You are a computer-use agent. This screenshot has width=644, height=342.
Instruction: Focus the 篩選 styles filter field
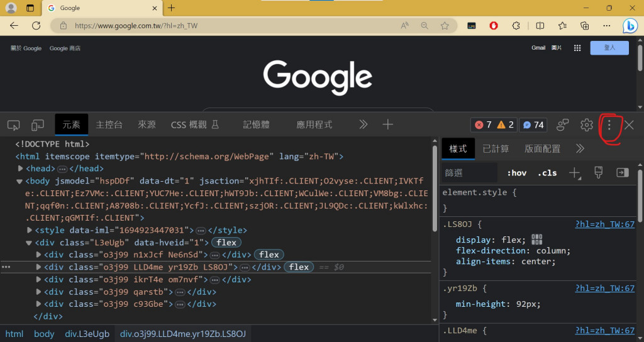pyautogui.click(x=469, y=173)
